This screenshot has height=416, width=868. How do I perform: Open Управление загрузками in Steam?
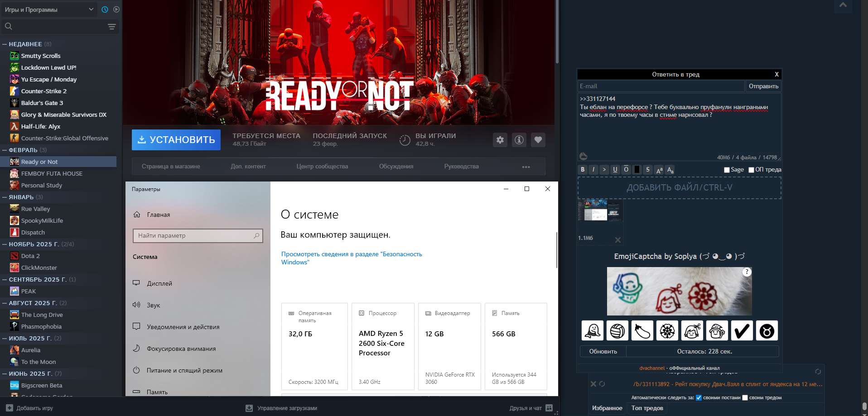[x=281, y=408]
